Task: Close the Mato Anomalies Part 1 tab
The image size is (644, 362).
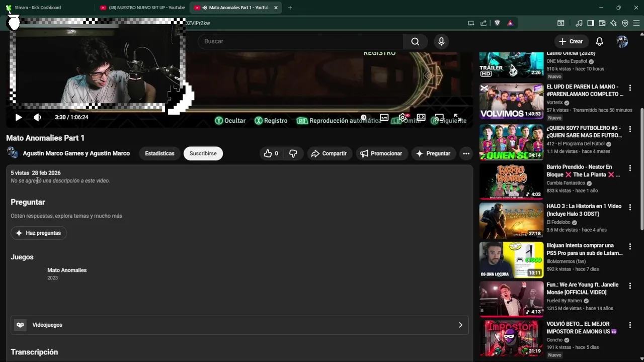Action: click(x=276, y=8)
